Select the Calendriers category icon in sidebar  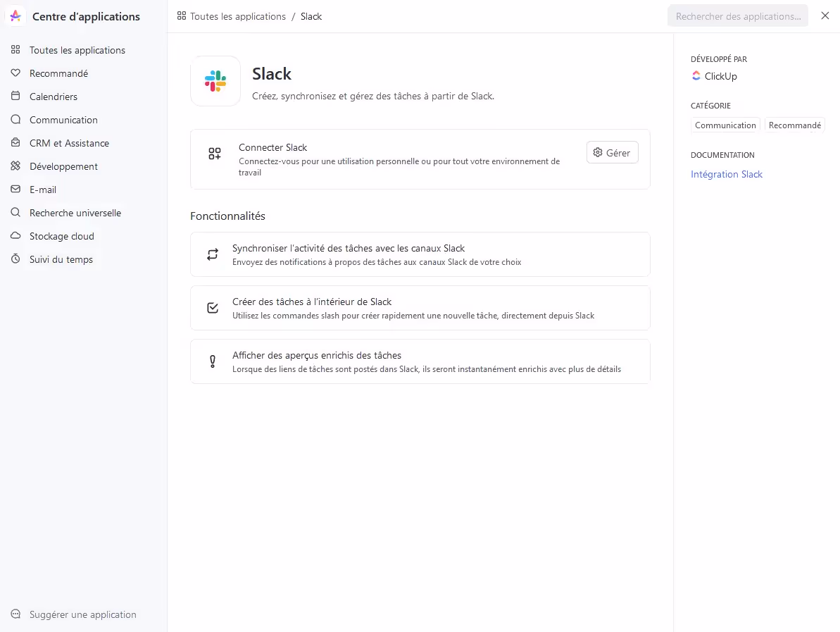[15, 97]
